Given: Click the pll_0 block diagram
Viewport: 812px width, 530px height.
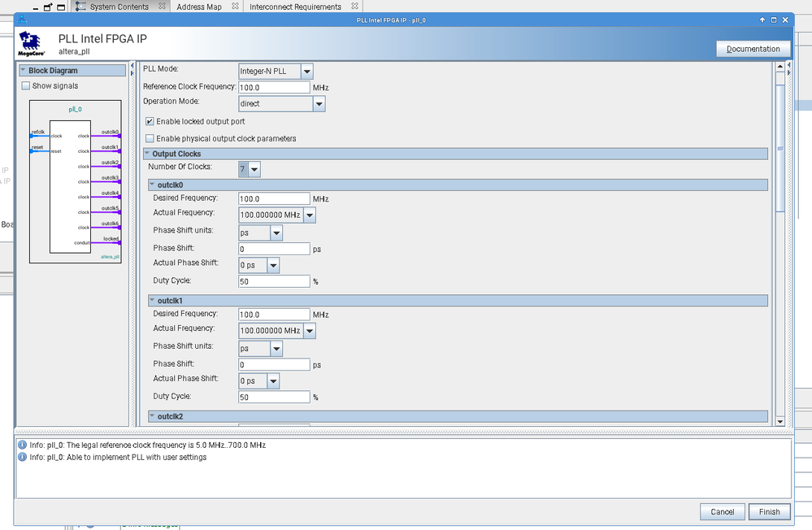Looking at the screenshot, I should tap(75, 181).
